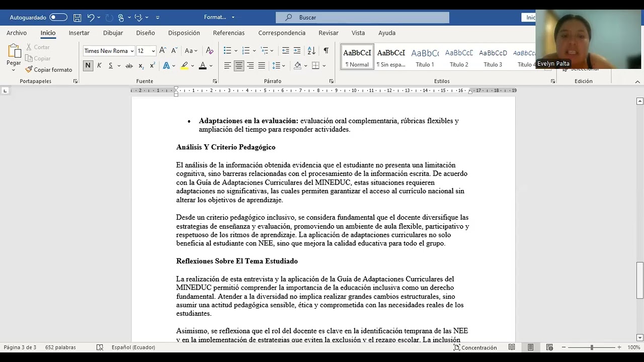Image resolution: width=644 pixels, height=362 pixels.
Task: Open Estilos dialog launcher
Action: click(553, 81)
